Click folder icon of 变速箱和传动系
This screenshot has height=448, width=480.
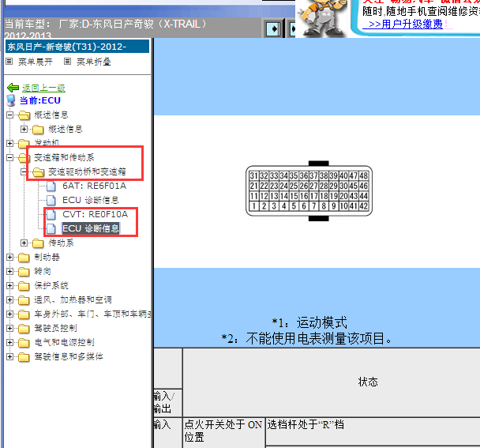tap(24, 158)
